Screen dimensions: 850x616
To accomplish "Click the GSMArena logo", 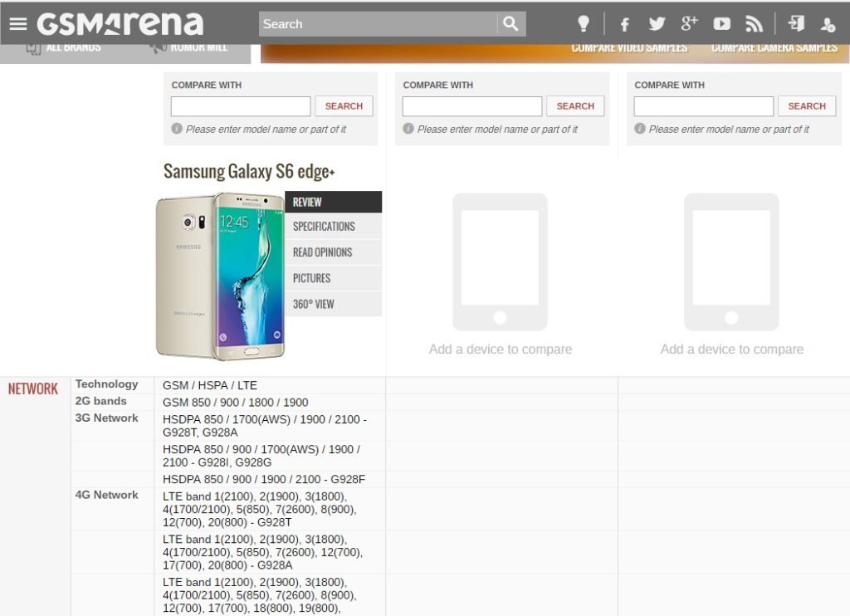I will 120,23.
